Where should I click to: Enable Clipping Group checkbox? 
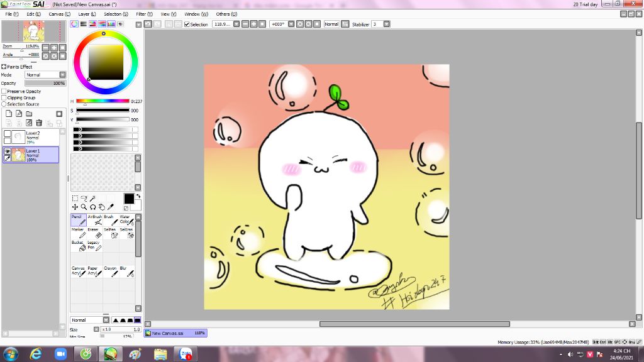coord(4,97)
